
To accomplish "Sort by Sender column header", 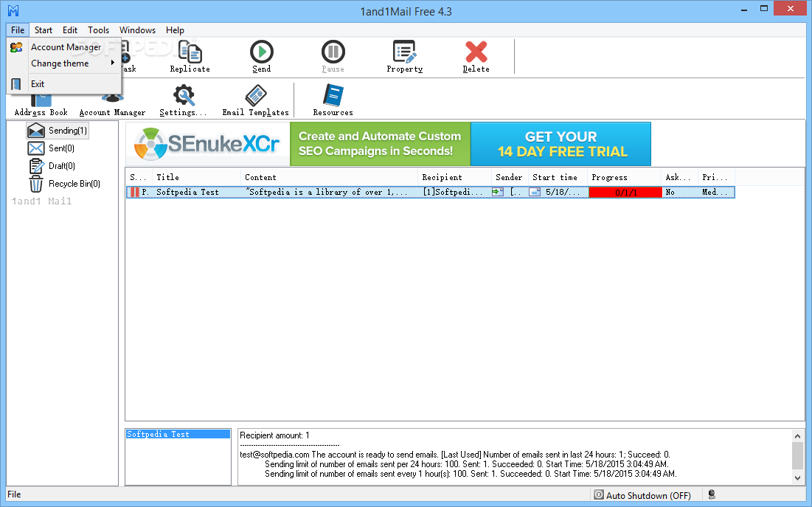I will tap(510, 177).
